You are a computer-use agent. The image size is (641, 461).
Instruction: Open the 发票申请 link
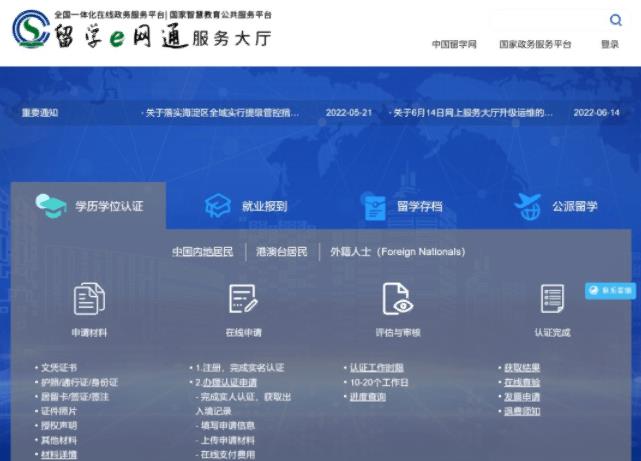click(522, 397)
